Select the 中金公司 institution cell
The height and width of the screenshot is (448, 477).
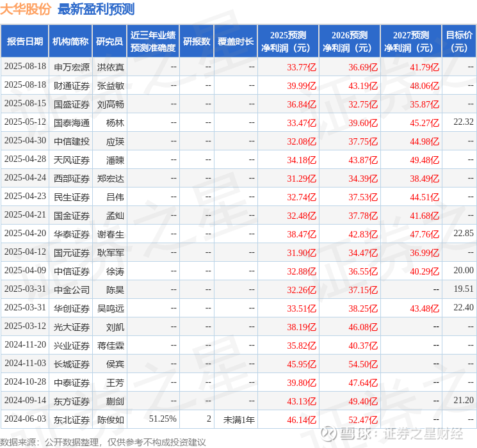click(x=72, y=289)
